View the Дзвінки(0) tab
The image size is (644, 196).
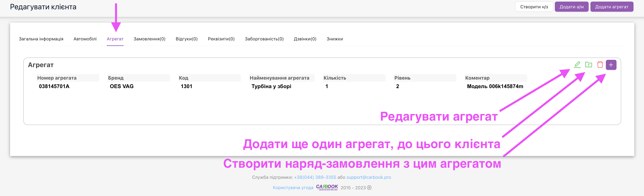pyautogui.click(x=305, y=39)
